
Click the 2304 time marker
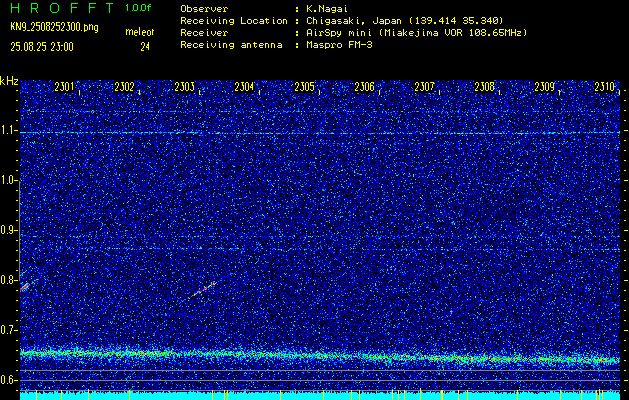click(244, 86)
